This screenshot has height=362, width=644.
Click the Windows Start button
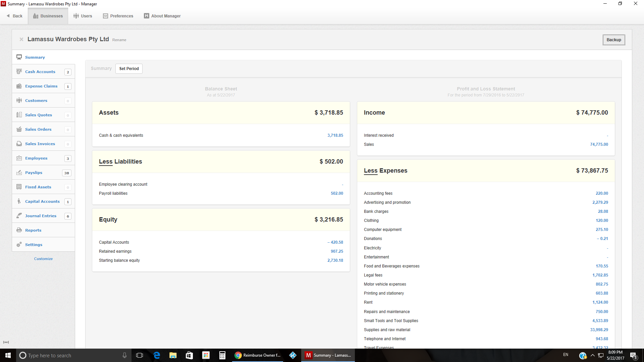coord(8,355)
